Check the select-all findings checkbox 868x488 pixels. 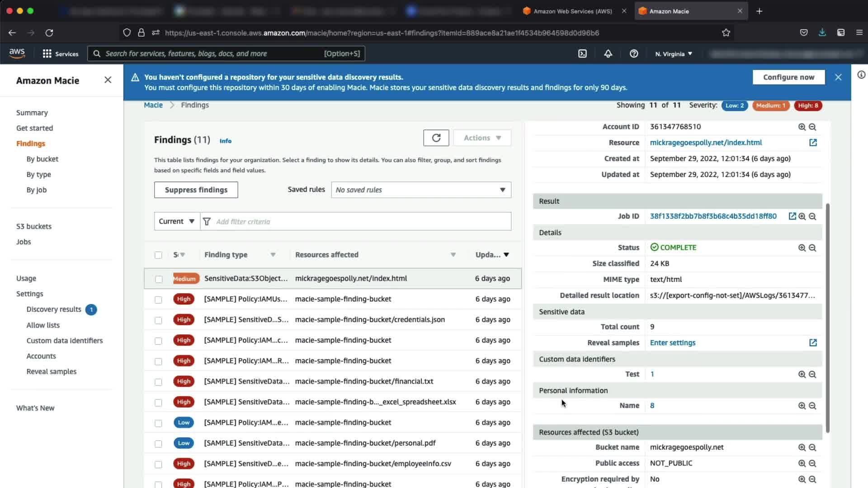[x=158, y=255]
